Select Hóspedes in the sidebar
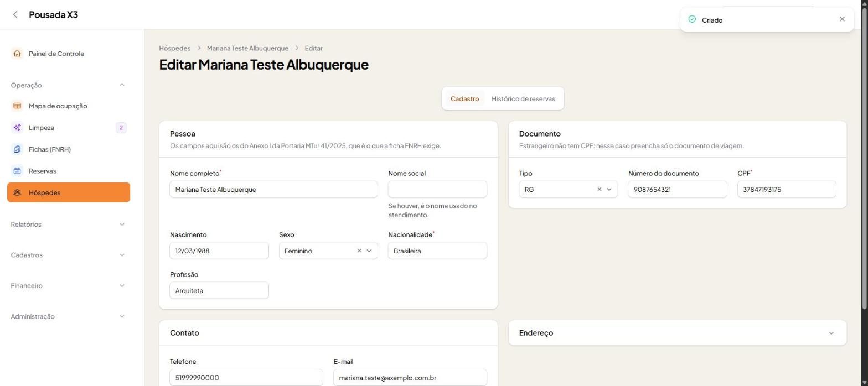868x386 pixels. pyautogui.click(x=69, y=192)
